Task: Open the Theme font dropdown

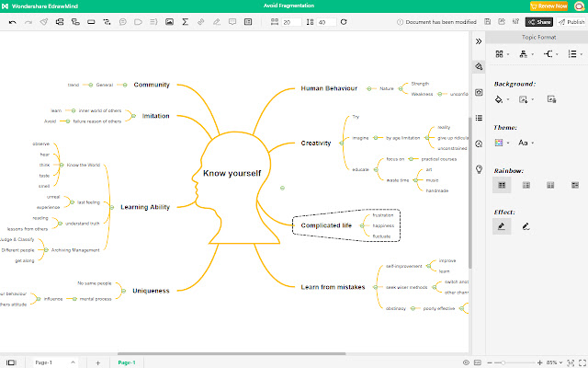Action: point(526,143)
